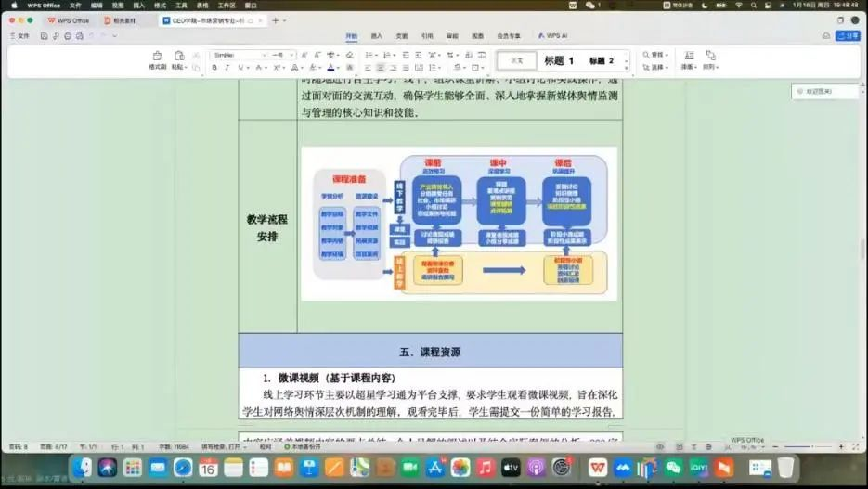The image size is (868, 489).
Task: Click the decrease indent icon
Action: tap(406, 56)
